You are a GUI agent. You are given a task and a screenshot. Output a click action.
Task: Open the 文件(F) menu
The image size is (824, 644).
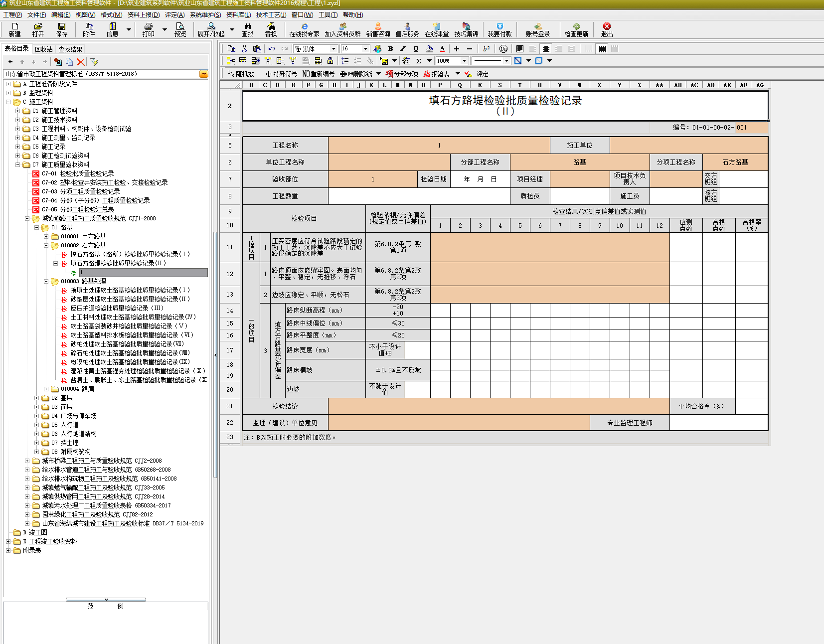point(36,15)
